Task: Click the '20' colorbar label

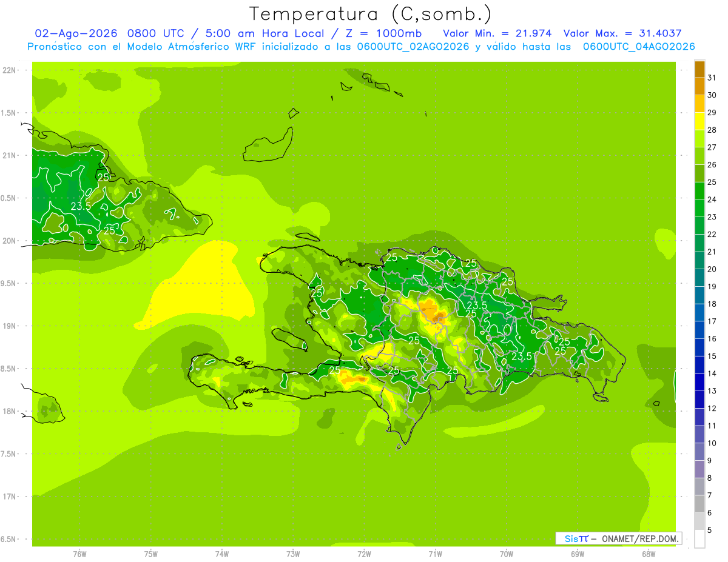Action: pos(712,269)
